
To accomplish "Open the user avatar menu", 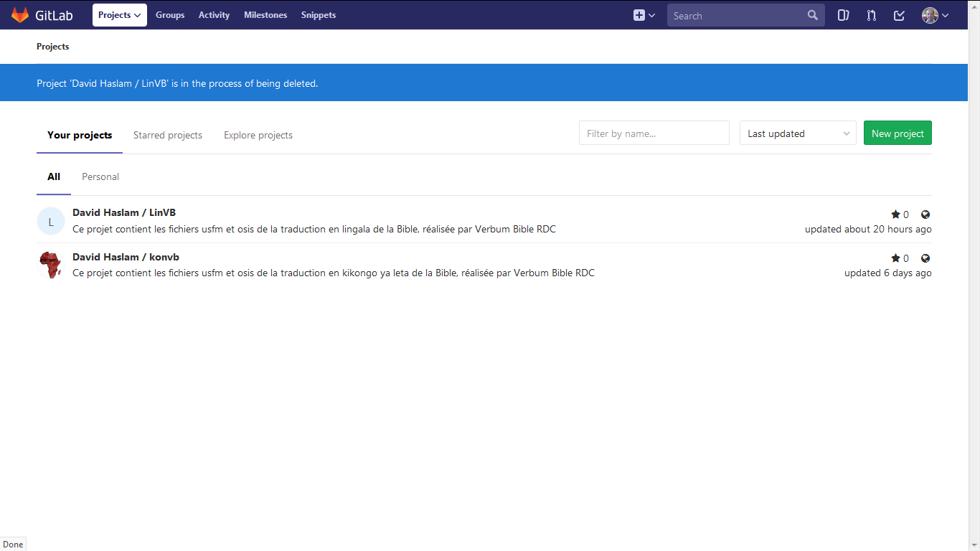I will pyautogui.click(x=935, y=15).
